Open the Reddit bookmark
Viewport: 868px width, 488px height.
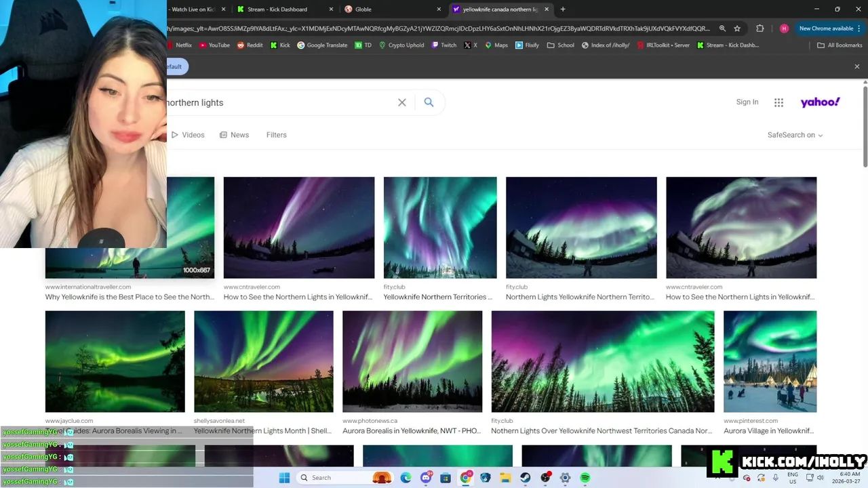pyautogui.click(x=250, y=45)
